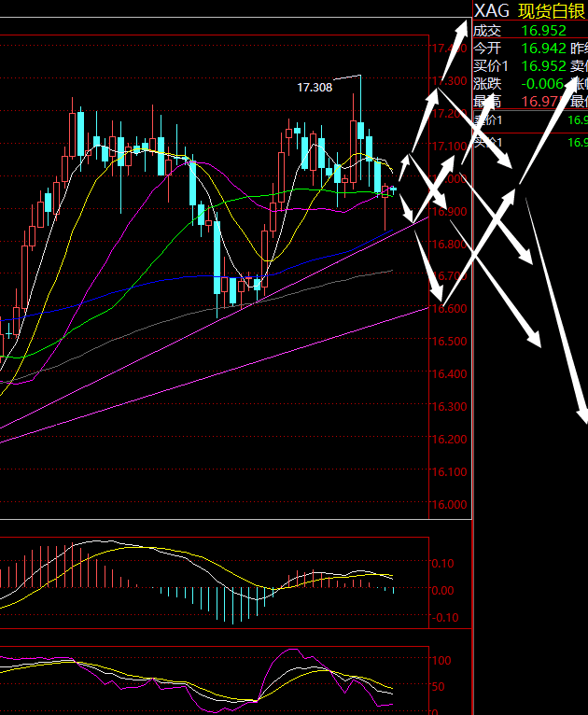Click the 现货白银 instrument name

pos(551,11)
